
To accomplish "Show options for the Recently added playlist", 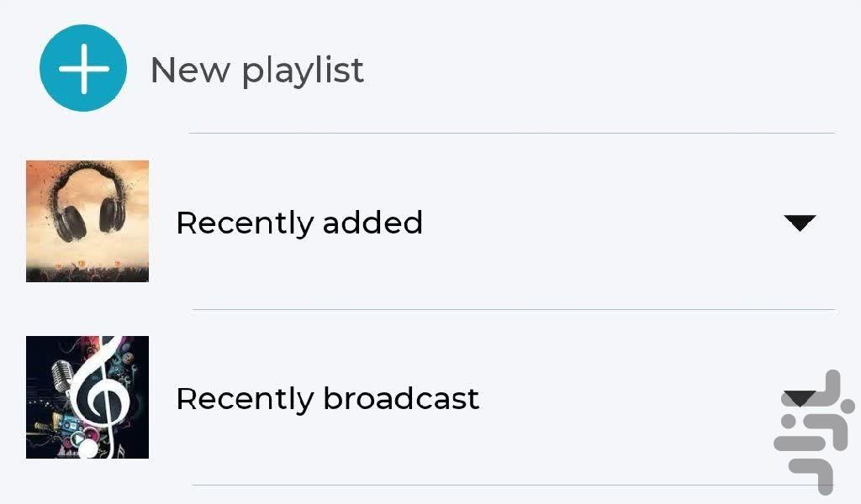I will [x=799, y=223].
